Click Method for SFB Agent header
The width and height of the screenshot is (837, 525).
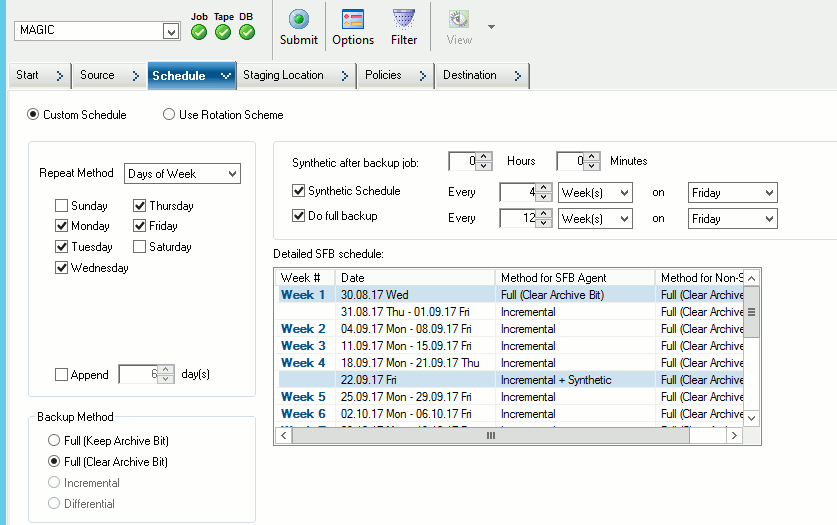[x=575, y=277]
